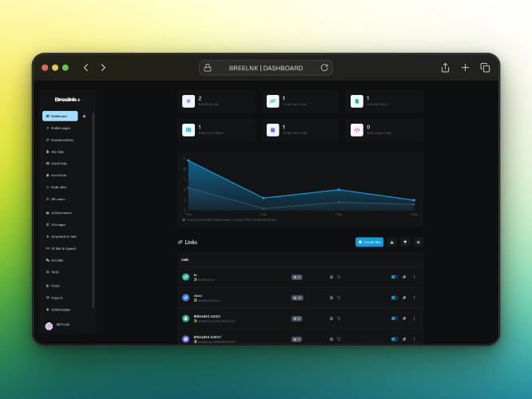Open QR codes in the sidebar
Image resolution: width=532 pixels, height=399 pixels.
tap(55, 199)
